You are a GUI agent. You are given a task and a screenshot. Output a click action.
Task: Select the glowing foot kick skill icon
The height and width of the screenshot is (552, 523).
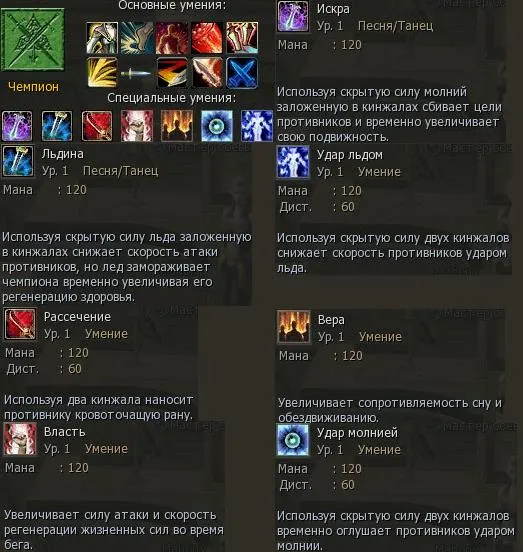[x=137, y=38]
